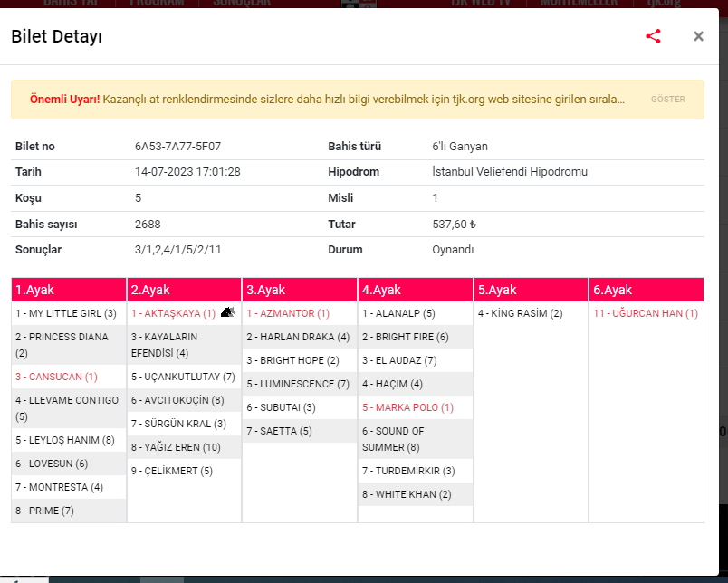The height and width of the screenshot is (583, 728).
Task: Select horse 9 - ÇELİKMERT (5)
Action: 185,471
